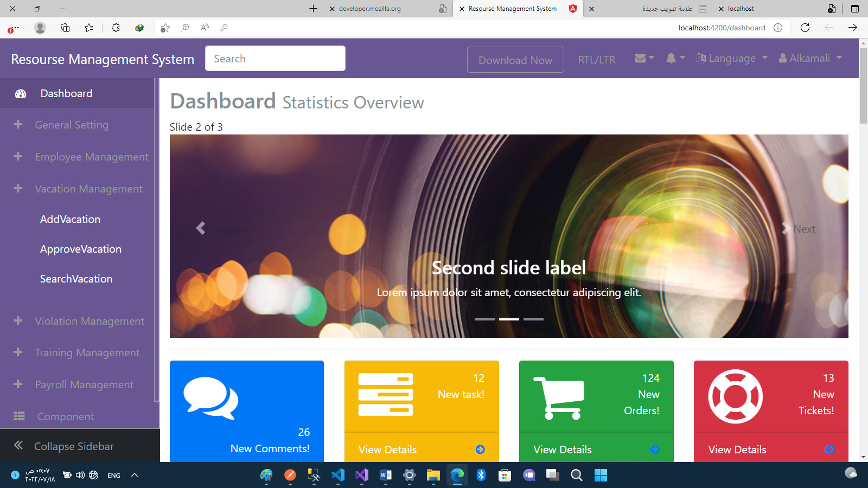This screenshot has width=868, height=488.
Task: Open the SearchVacation menu item
Action: pyautogui.click(x=76, y=279)
